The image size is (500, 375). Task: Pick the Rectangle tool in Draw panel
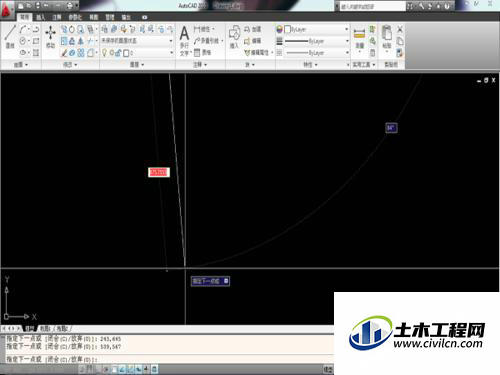click(36, 41)
